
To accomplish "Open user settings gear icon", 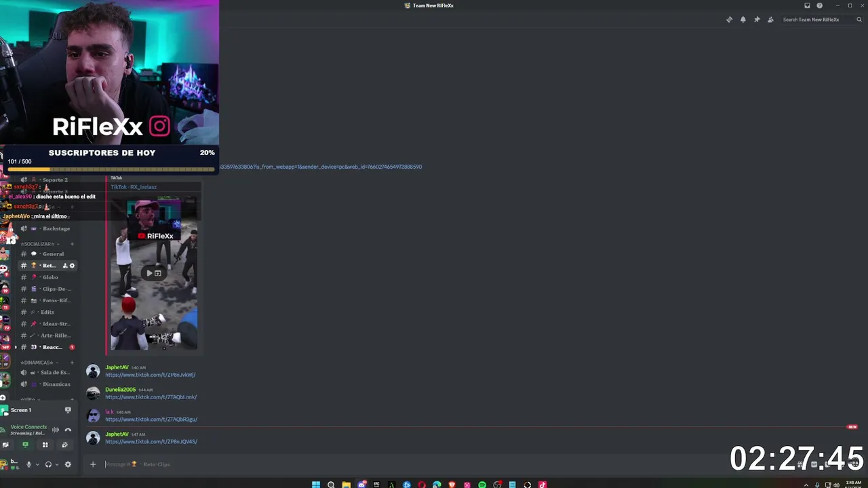I will pyautogui.click(x=68, y=464).
